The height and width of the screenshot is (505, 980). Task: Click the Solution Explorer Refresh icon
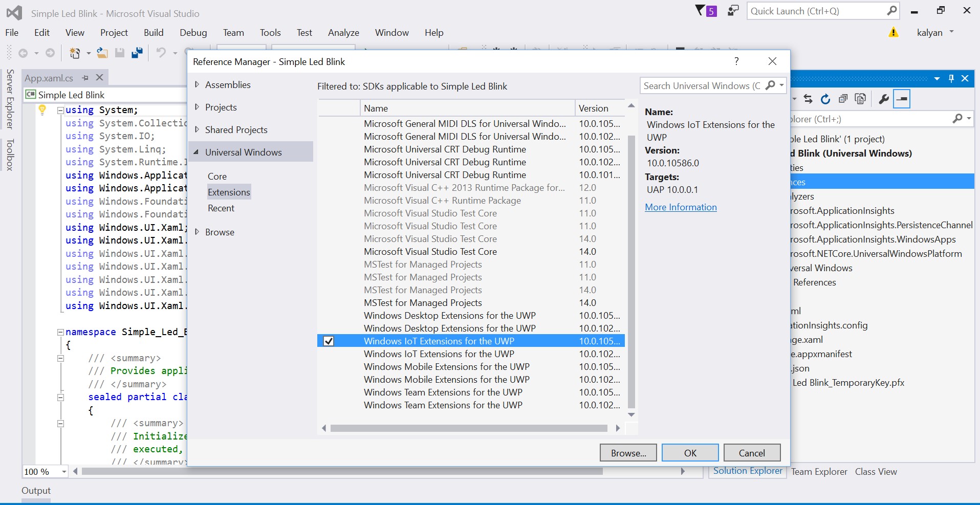[825, 99]
